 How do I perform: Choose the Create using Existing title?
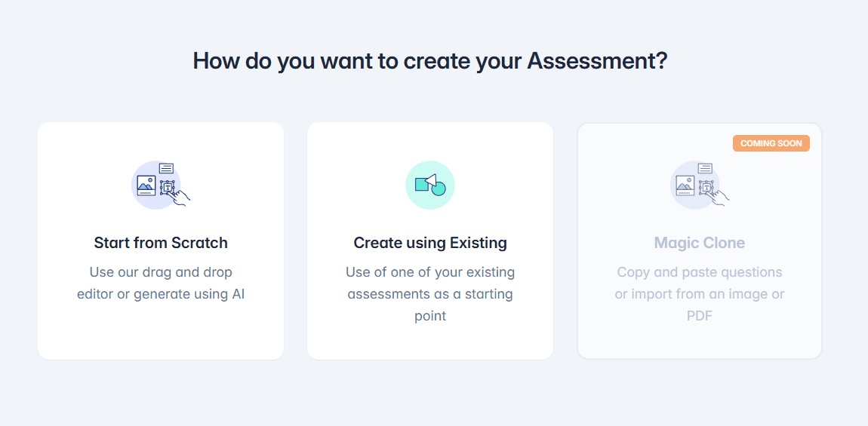click(x=430, y=243)
